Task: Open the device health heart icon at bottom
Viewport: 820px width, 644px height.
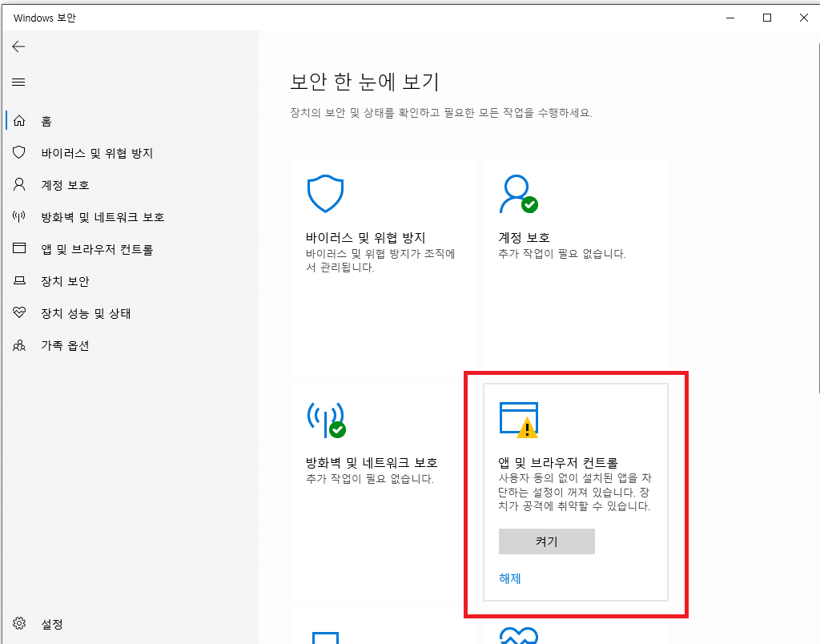Action: [519, 636]
